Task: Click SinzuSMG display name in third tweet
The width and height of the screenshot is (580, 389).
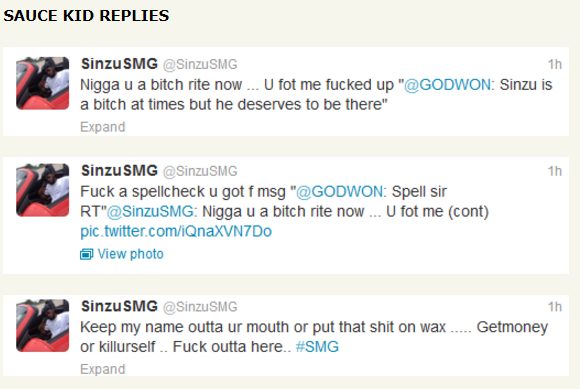Action: 119,307
